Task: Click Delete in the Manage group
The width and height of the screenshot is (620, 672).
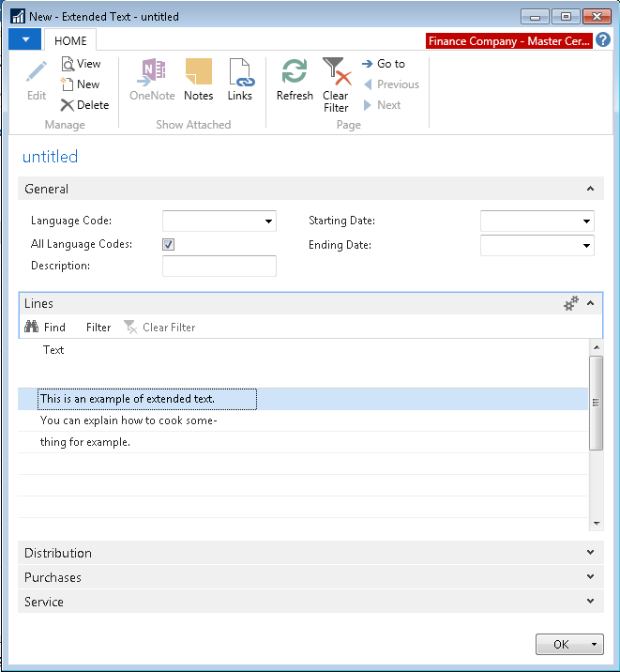Action: tap(84, 105)
